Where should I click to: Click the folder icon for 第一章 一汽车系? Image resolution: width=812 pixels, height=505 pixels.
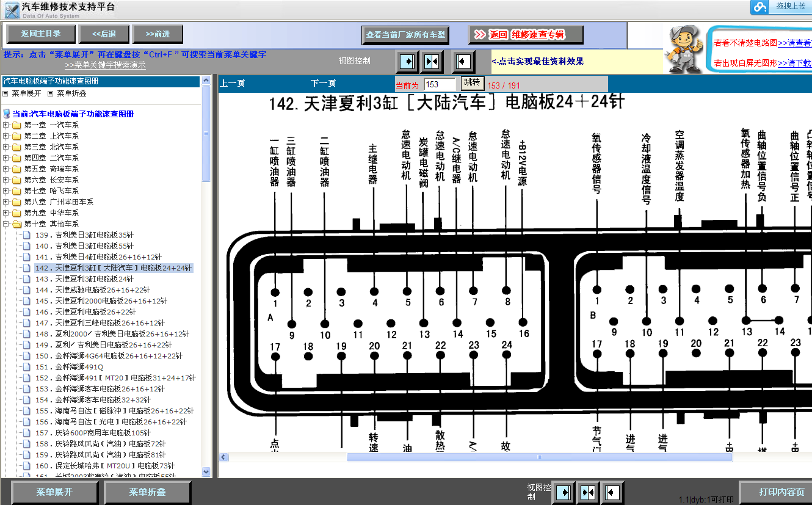pyautogui.click(x=16, y=125)
